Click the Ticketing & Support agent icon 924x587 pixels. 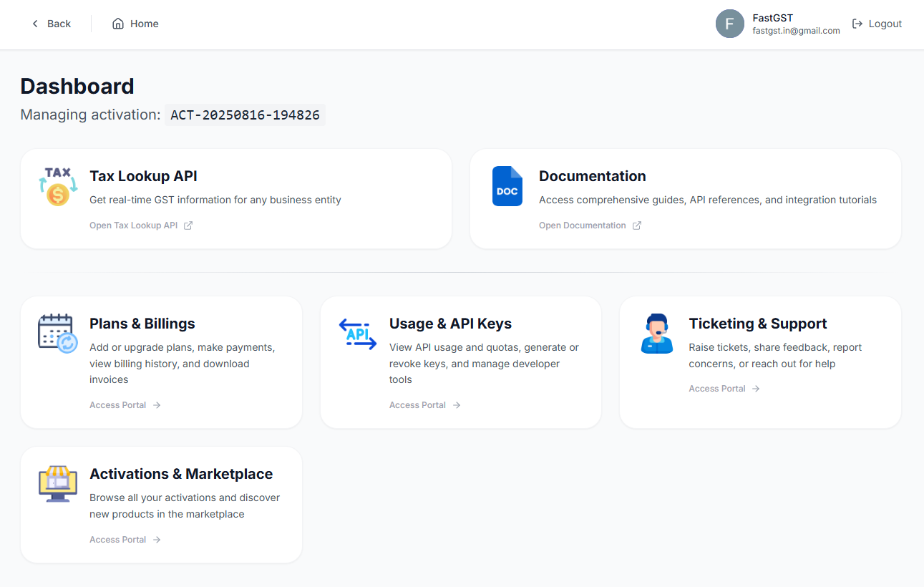pyautogui.click(x=657, y=334)
